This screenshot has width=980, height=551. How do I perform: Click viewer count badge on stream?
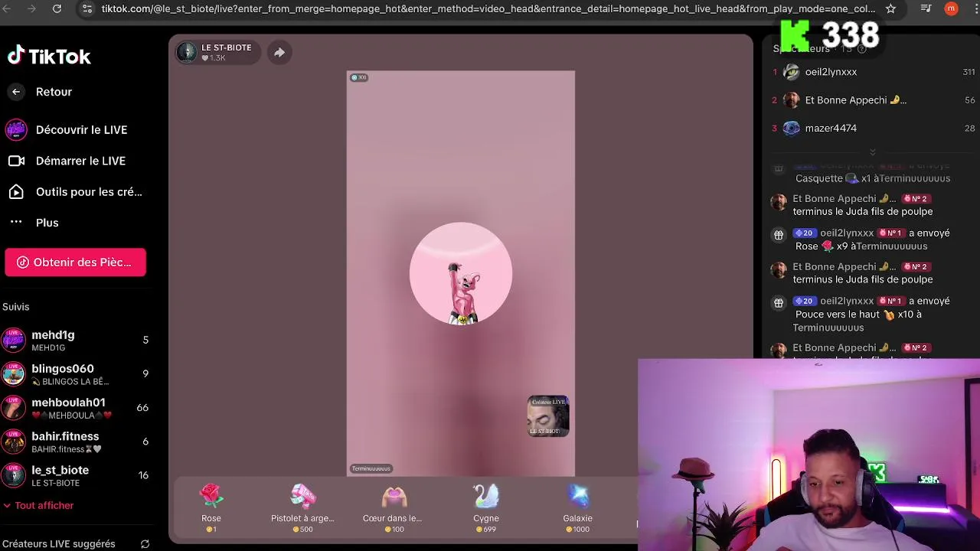coord(358,77)
